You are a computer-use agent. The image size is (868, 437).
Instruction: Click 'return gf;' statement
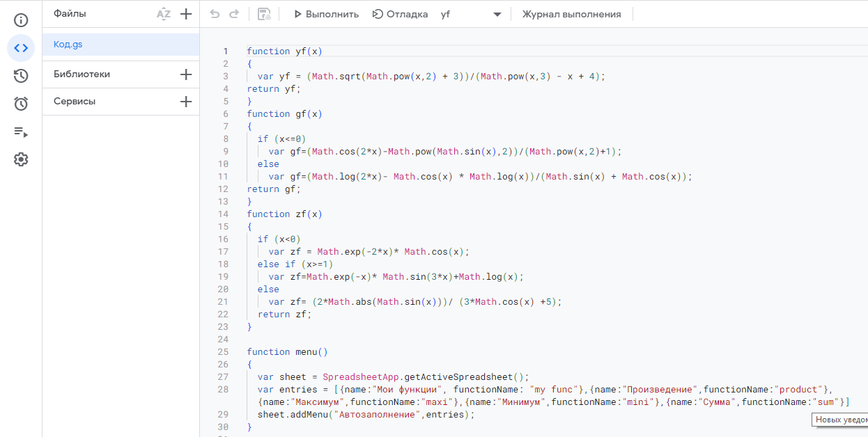tap(274, 189)
